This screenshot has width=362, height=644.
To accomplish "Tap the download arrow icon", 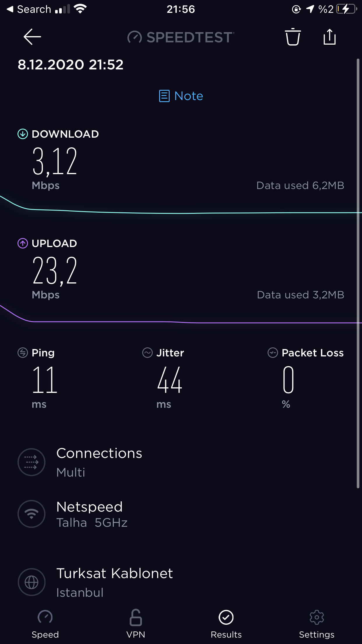I will (23, 134).
